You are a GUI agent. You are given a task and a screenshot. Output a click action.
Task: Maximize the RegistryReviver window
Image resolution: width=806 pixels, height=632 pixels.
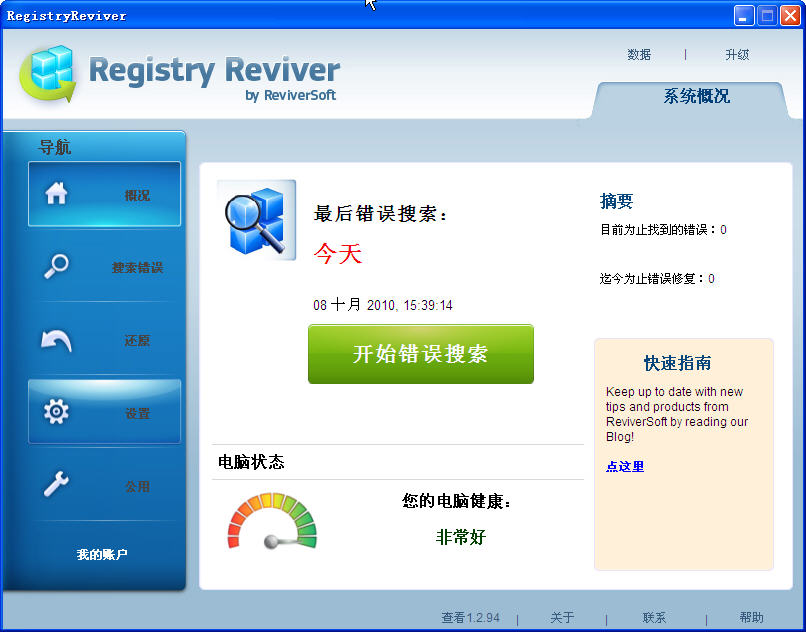point(767,15)
